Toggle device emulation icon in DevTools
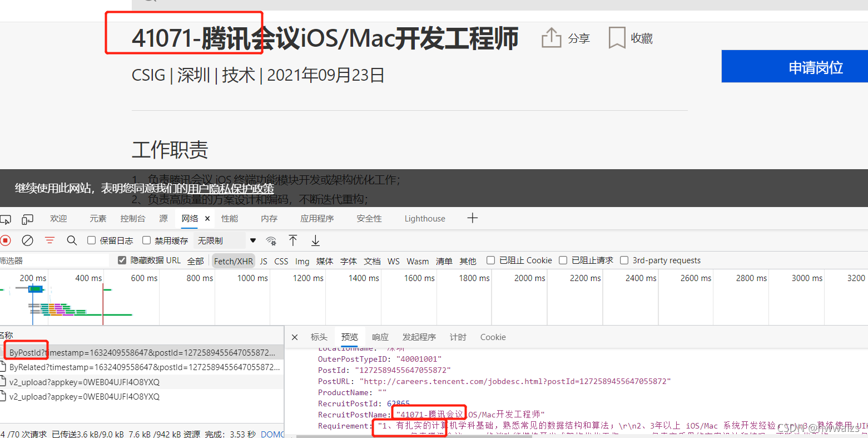 point(27,219)
